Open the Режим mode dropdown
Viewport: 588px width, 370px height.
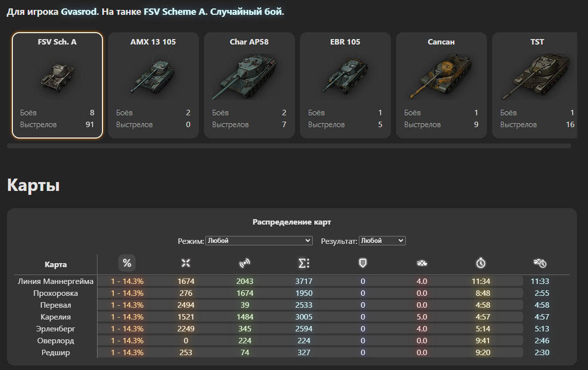click(259, 241)
